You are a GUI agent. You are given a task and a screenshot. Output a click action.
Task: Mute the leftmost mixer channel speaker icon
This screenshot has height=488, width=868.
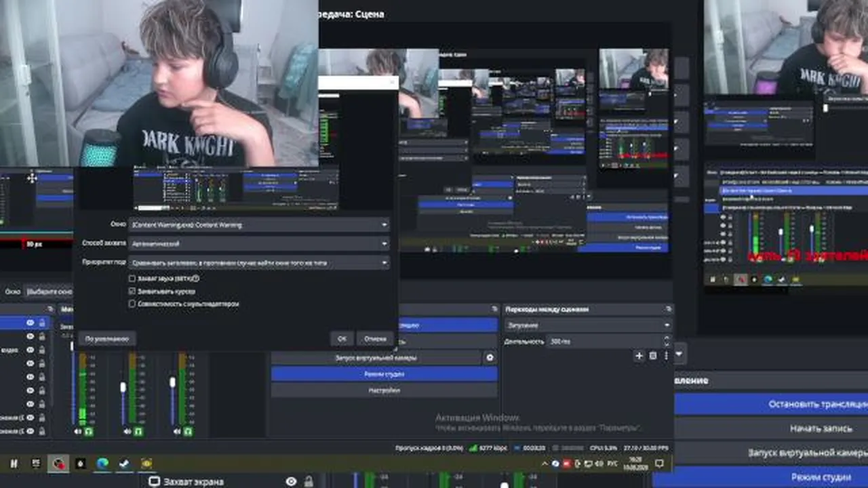pos(77,431)
